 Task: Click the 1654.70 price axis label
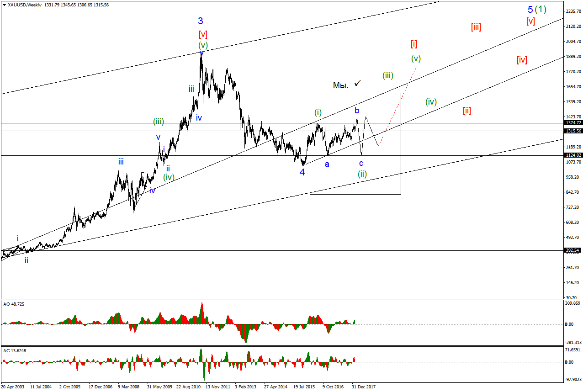pyautogui.click(x=573, y=87)
